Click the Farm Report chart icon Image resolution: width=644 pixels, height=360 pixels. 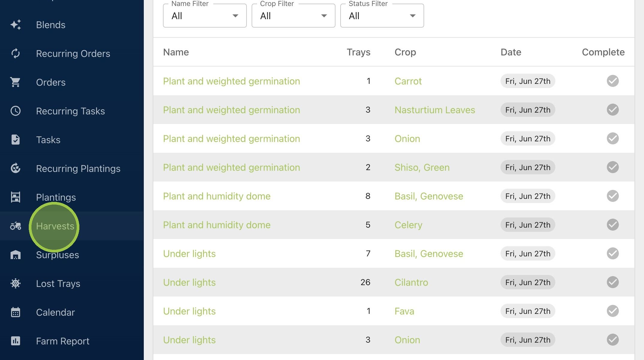16,341
